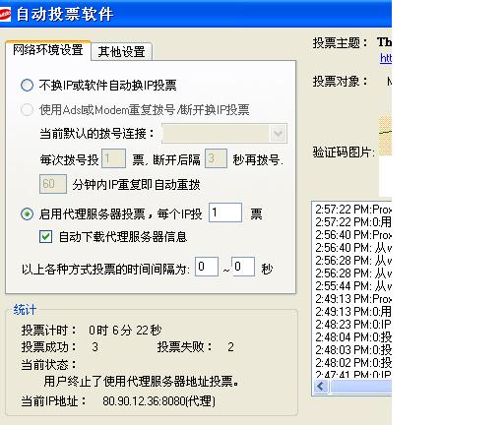Uncheck 自动下载代理服务器信息 checkbox

coord(45,236)
